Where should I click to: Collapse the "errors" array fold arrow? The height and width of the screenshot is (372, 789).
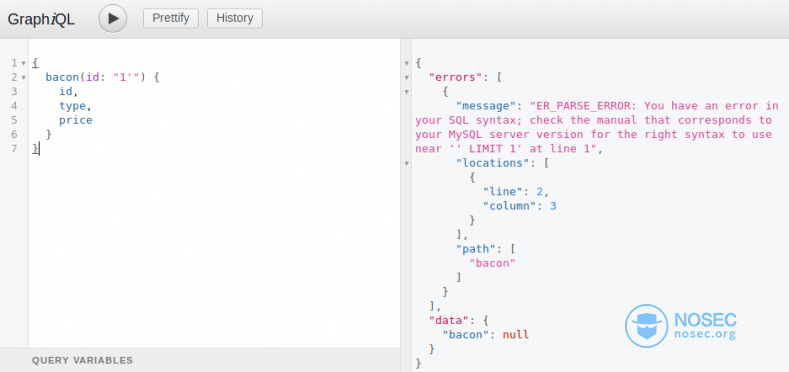click(x=407, y=78)
